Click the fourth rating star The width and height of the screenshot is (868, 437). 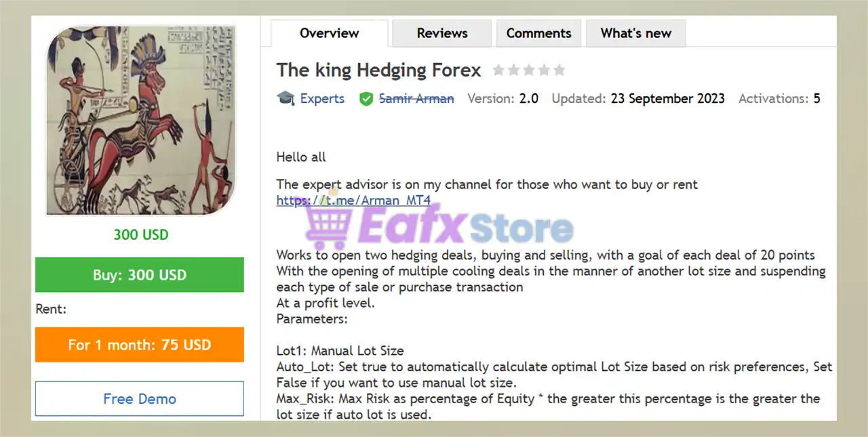[x=544, y=70]
